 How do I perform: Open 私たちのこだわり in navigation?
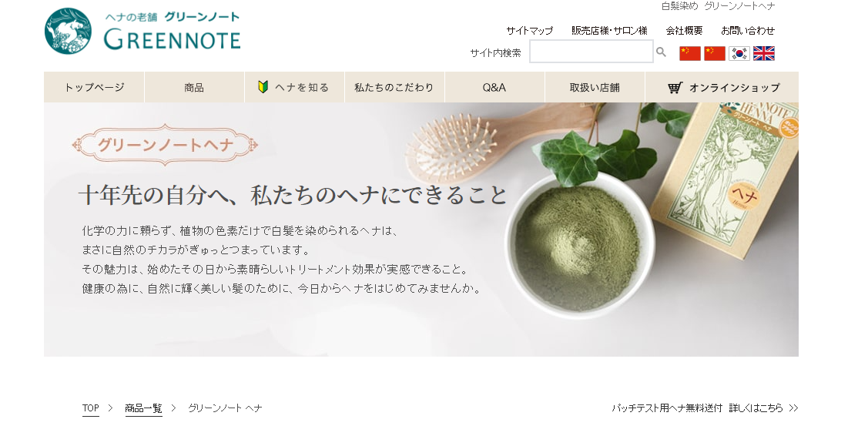point(394,87)
